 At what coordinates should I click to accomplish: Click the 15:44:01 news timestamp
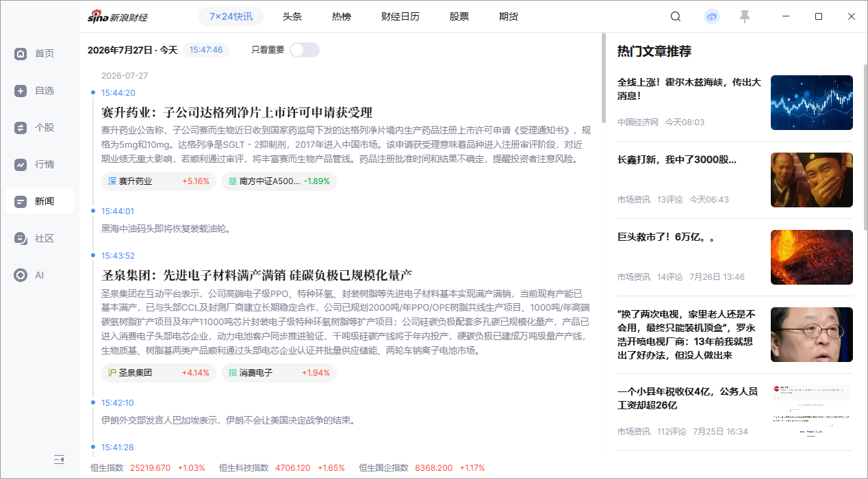click(118, 211)
